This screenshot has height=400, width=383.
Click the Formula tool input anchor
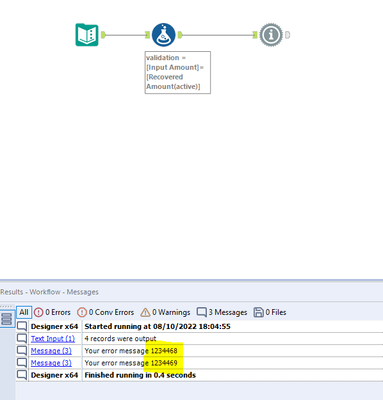(x=148, y=35)
